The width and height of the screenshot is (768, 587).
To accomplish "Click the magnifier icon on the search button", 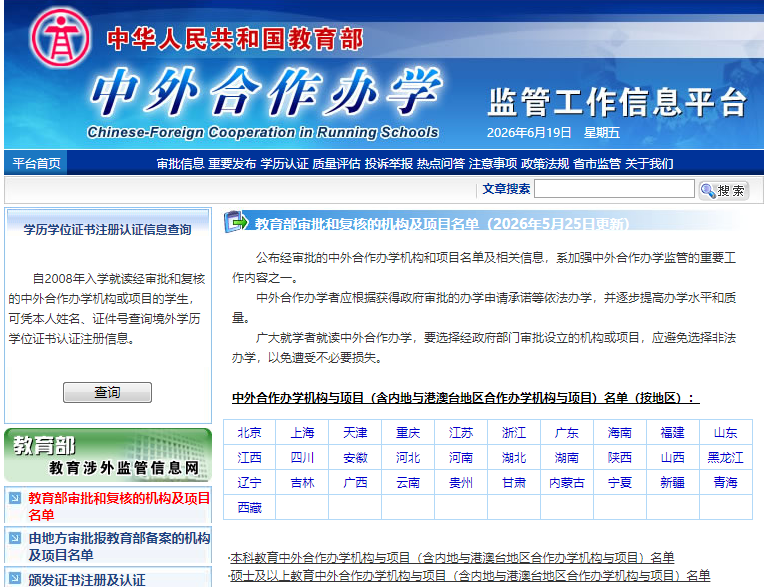I will pos(708,190).
